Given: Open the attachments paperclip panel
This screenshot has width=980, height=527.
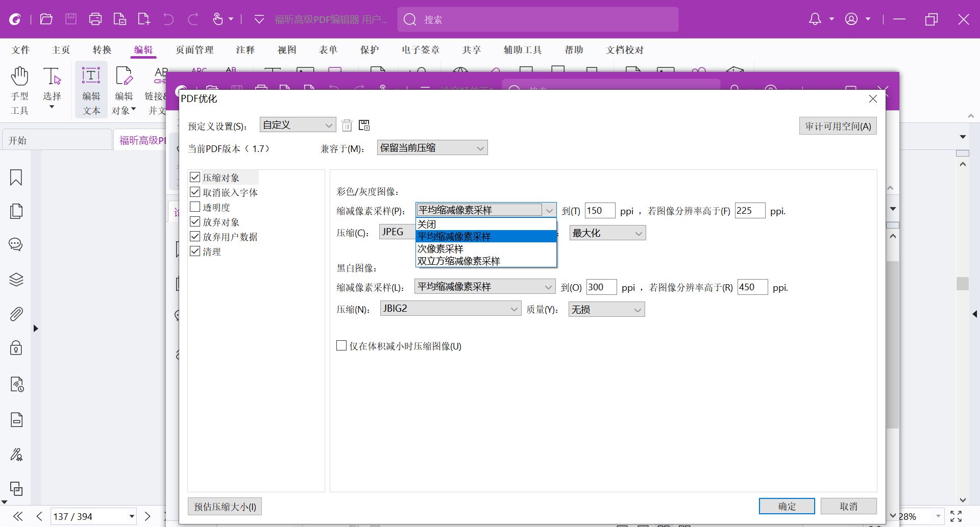Looking at the screenshot, I should pos(16,314).
